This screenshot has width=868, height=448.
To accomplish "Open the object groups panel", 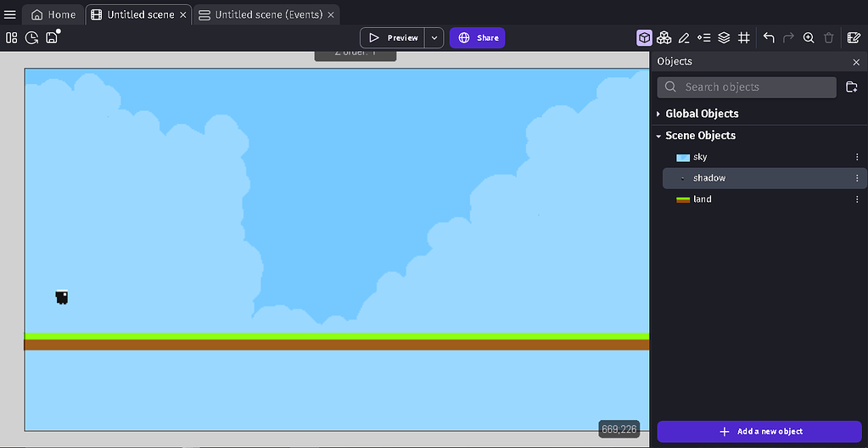I will [x=664, y=37].
